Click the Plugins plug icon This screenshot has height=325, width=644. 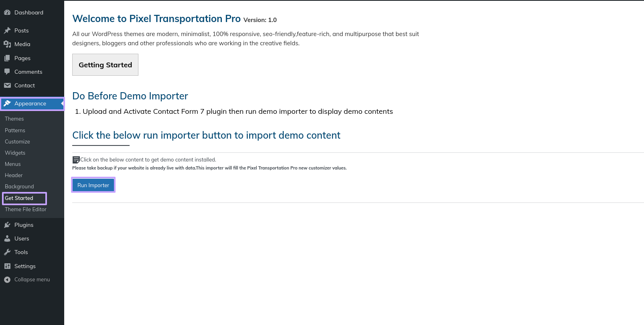[7, 225]
